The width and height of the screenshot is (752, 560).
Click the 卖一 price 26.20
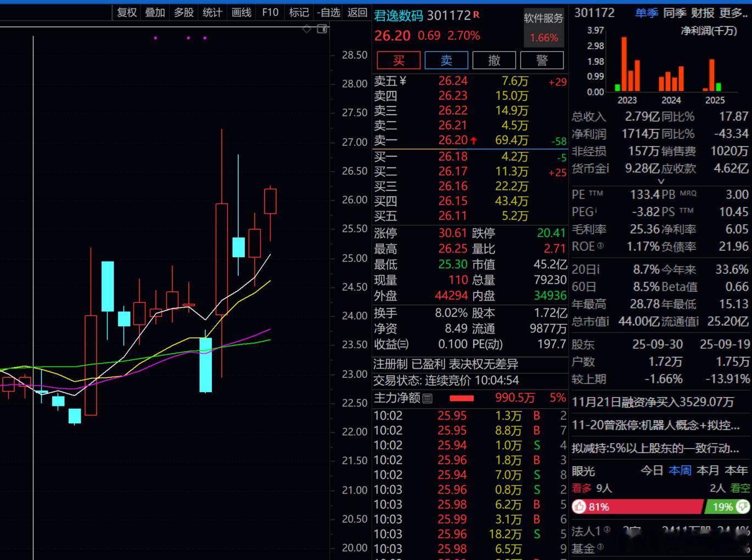click(453, 140)
